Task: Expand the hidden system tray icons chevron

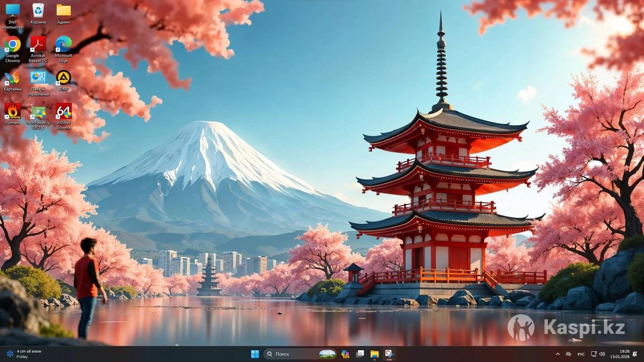Action: tap(557, 354)
